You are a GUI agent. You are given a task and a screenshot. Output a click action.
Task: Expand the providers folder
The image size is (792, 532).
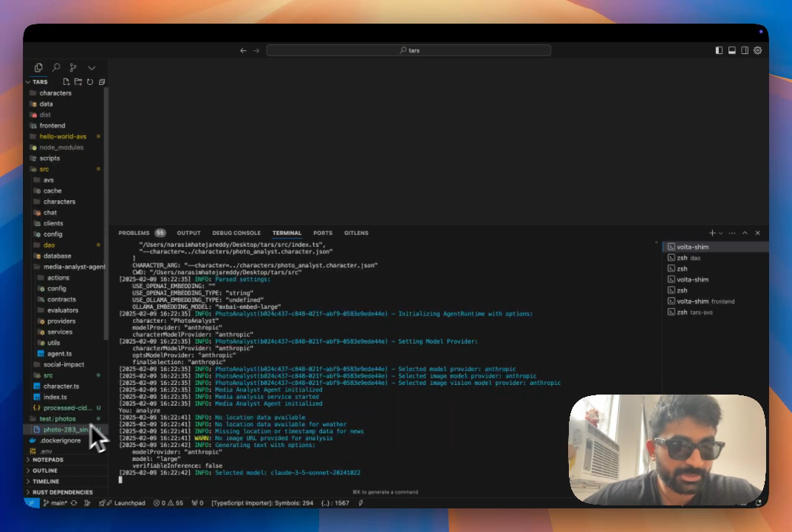(x=61, y=321)
